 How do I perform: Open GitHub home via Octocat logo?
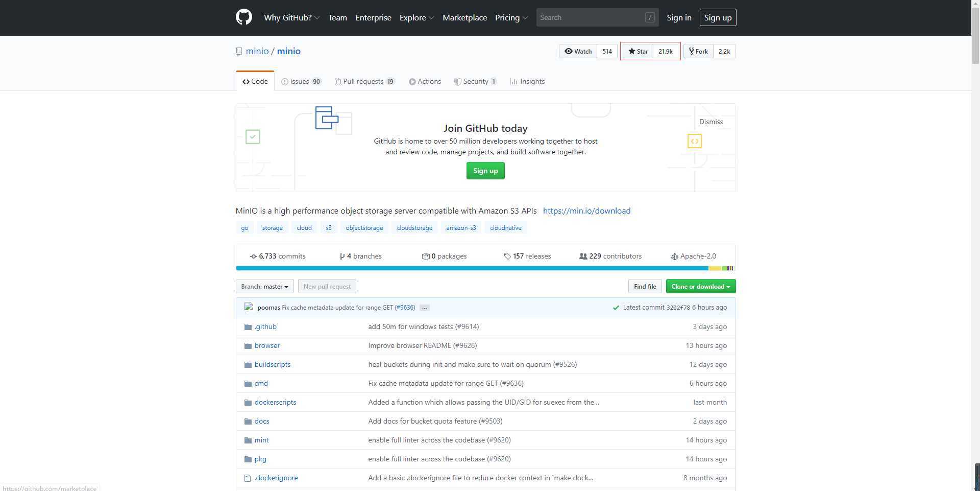tap(244, 17)
